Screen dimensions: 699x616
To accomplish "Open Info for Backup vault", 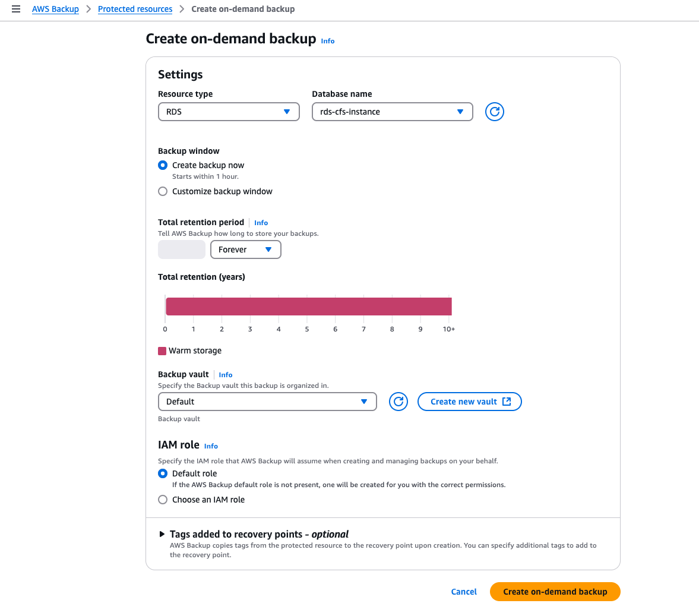I will (225, 375).
